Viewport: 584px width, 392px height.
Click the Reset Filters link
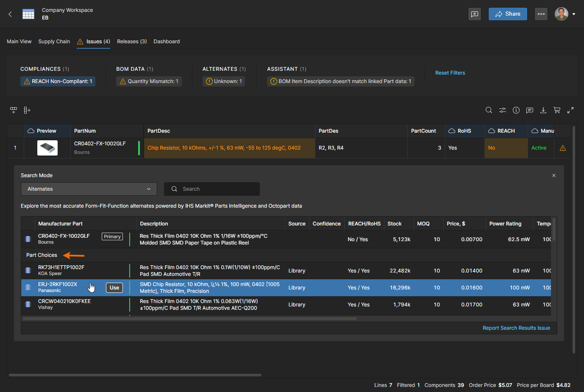[x=450, y=73]
